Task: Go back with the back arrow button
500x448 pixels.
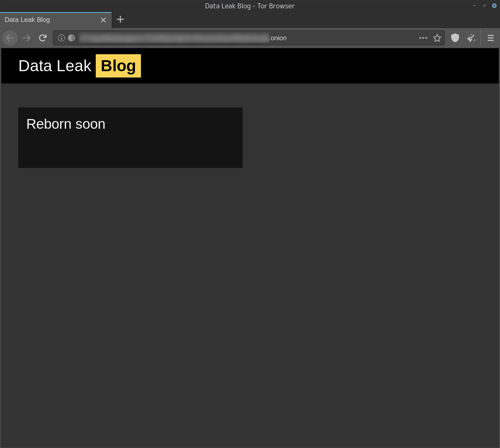Action: click(x=10, y=38)
